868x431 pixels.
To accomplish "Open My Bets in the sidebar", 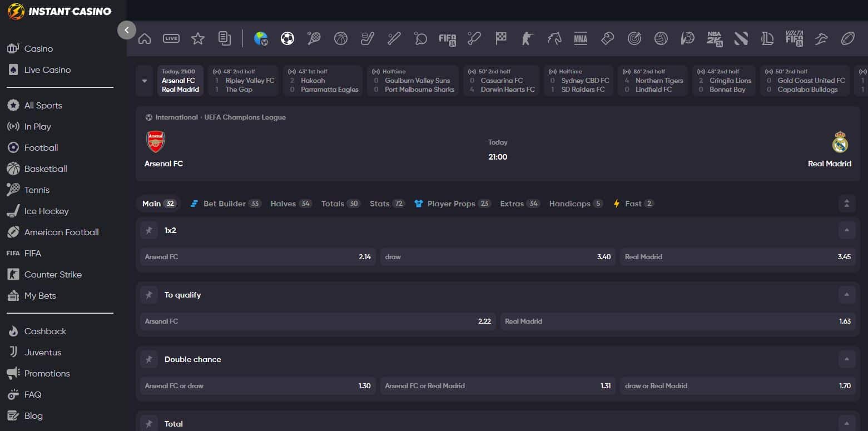I will point(32,296).
